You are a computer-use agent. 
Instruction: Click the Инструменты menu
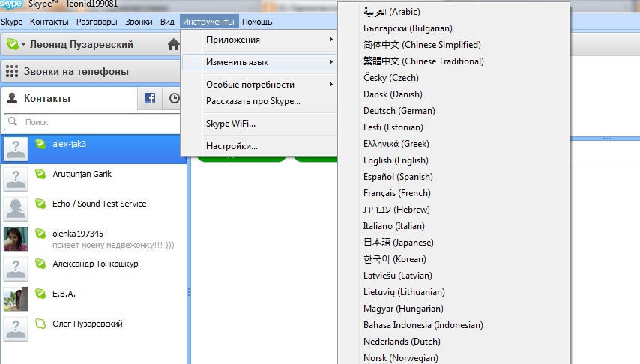[x=208, y=22]
